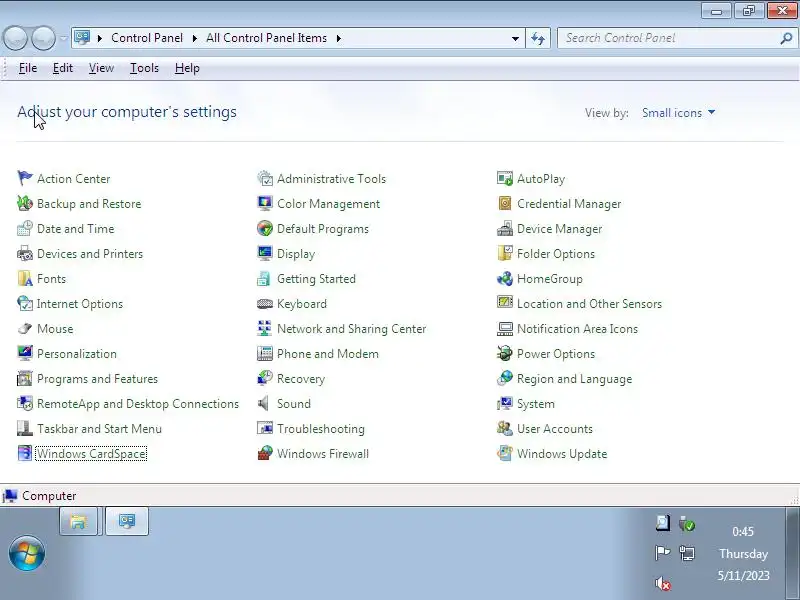Open the System link

(536, 404)
